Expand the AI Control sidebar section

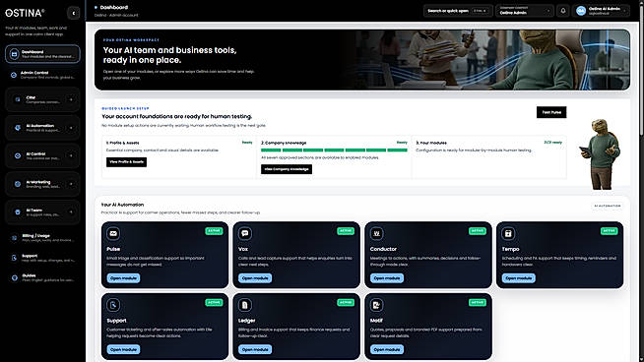point(71,156)
